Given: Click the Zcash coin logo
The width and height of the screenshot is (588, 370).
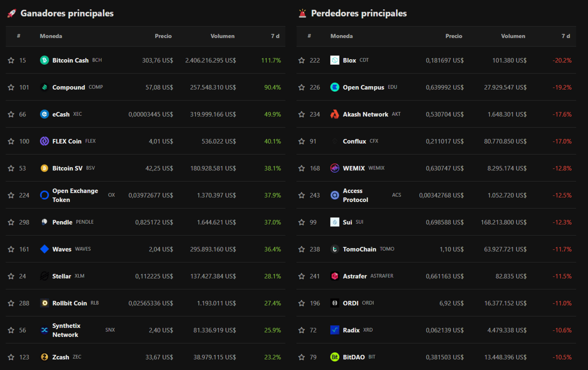Looking at the screenshot, I should coord(44,357).
